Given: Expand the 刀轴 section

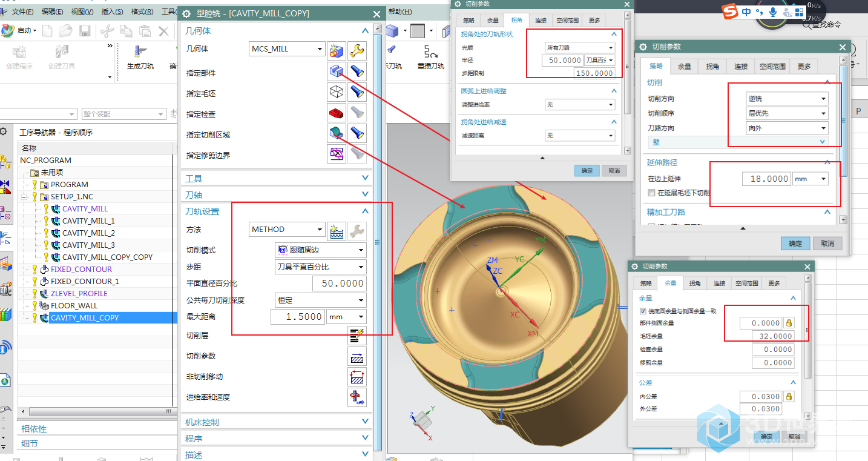Looking at the screenshot, I should [x=277, y=194].
